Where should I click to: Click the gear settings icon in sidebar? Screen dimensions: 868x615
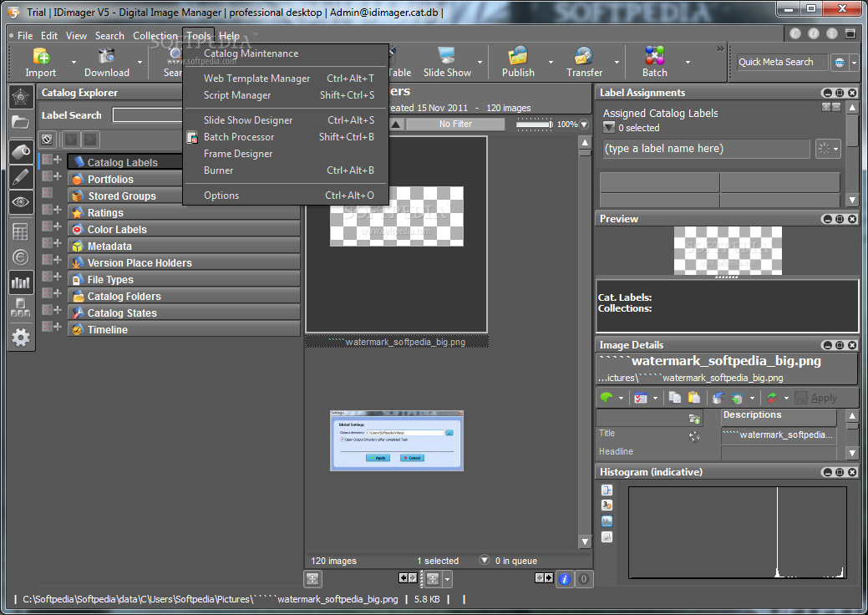(x=21, y=337)
